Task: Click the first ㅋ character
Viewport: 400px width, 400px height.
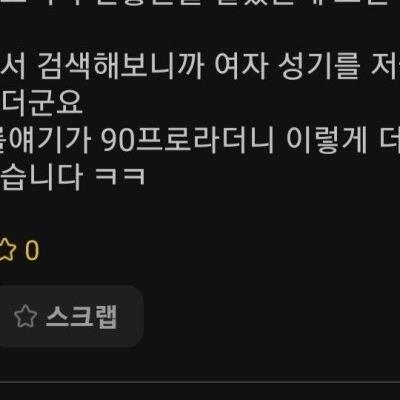Action: tap(106, 177)
